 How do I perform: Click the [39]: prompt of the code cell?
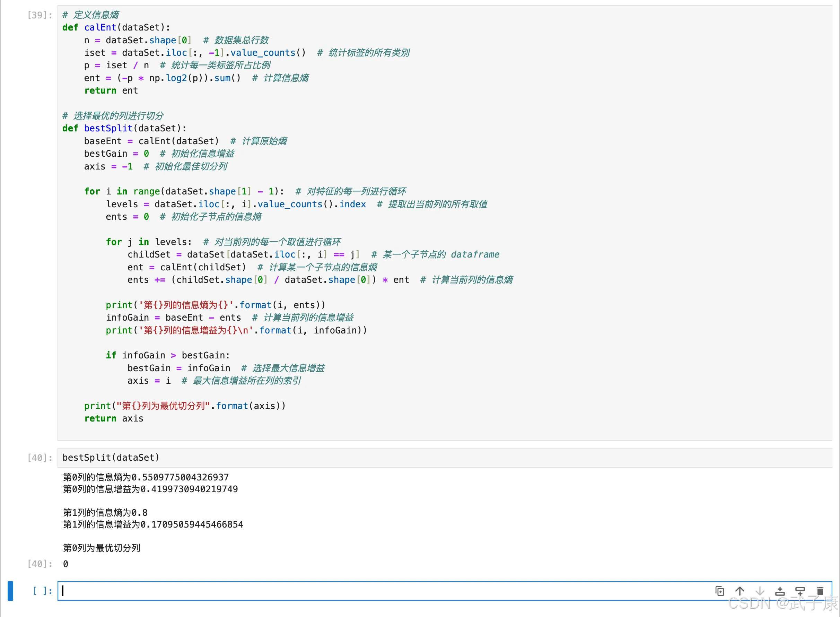coord(40,15)
